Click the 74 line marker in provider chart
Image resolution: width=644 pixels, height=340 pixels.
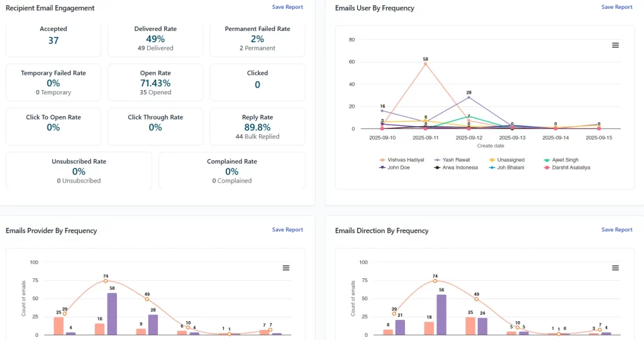(106, 281)
